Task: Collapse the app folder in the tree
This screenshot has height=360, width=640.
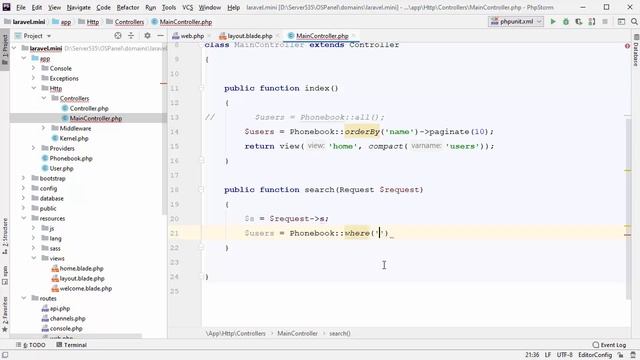Action: point(24,58)
